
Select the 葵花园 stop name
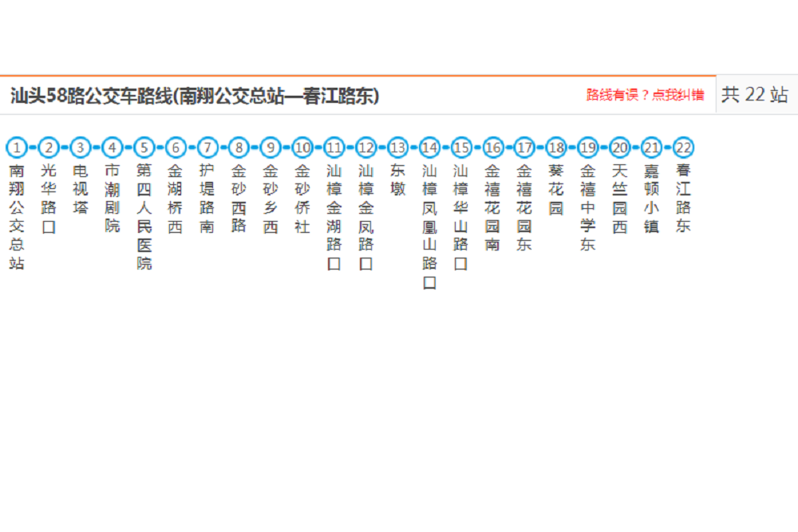tap(556, 189)
